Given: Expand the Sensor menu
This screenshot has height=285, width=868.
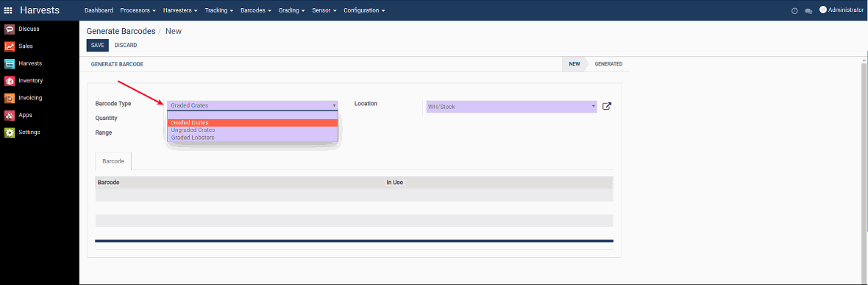Looking at the screenshot, I should [x=324, y=10].
